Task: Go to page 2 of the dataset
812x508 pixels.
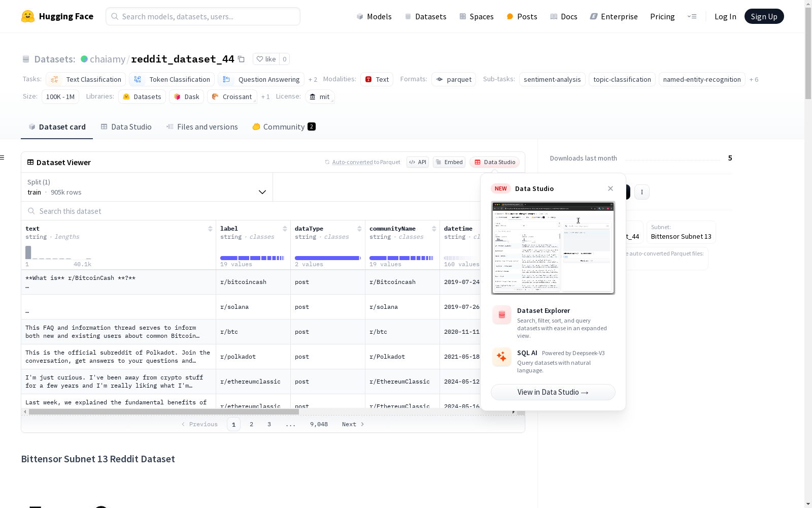Action: pos(251,424)
